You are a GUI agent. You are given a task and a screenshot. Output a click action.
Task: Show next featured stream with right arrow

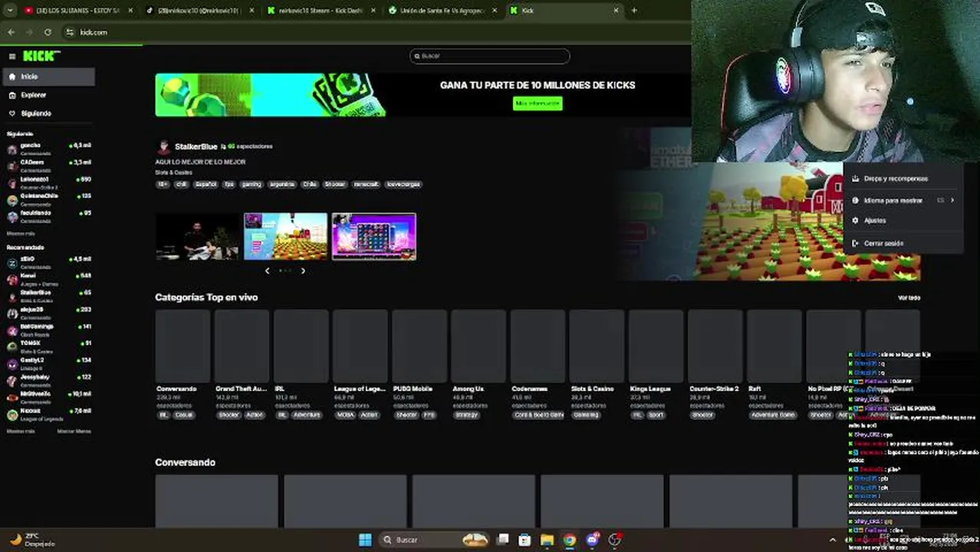303,271
